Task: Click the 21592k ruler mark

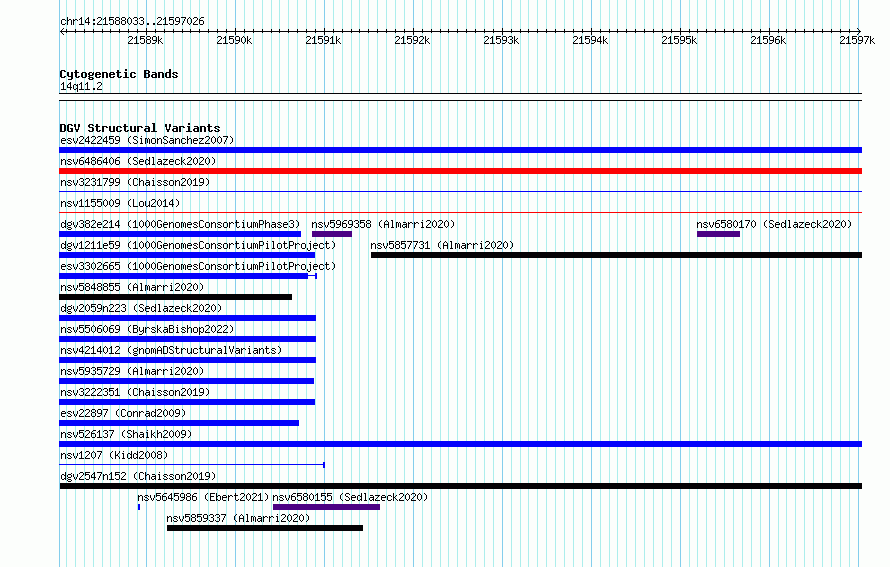Action: pyautogui.click(x=413, y=40)
